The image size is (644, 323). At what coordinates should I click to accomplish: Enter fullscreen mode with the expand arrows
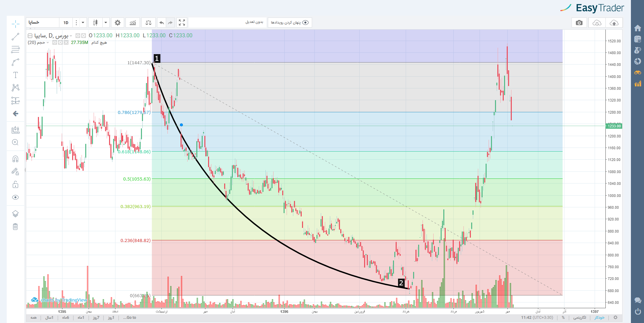182,23
